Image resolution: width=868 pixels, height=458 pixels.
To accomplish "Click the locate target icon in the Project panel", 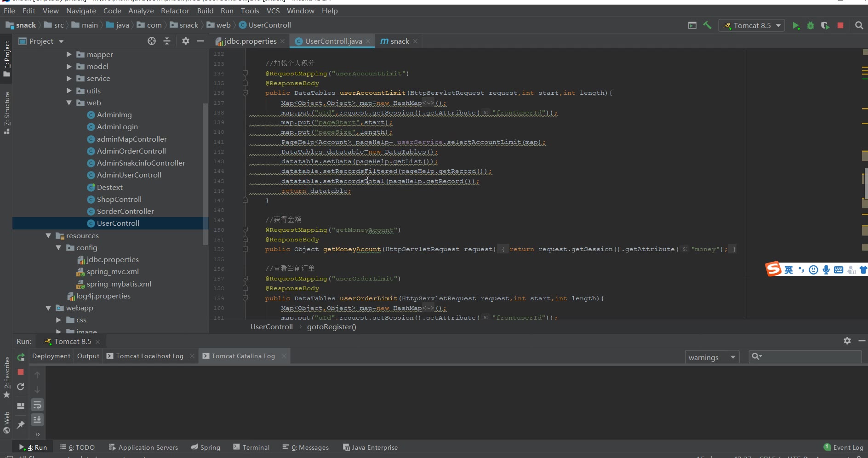I will tap(152, 41).
